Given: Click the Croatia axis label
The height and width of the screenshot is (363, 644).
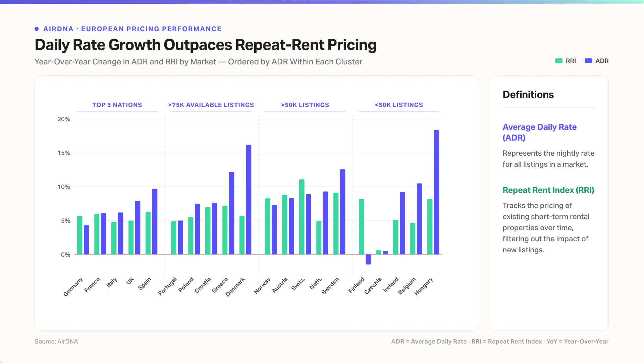Looking at the screenshot, I should [x=203, y=285].
